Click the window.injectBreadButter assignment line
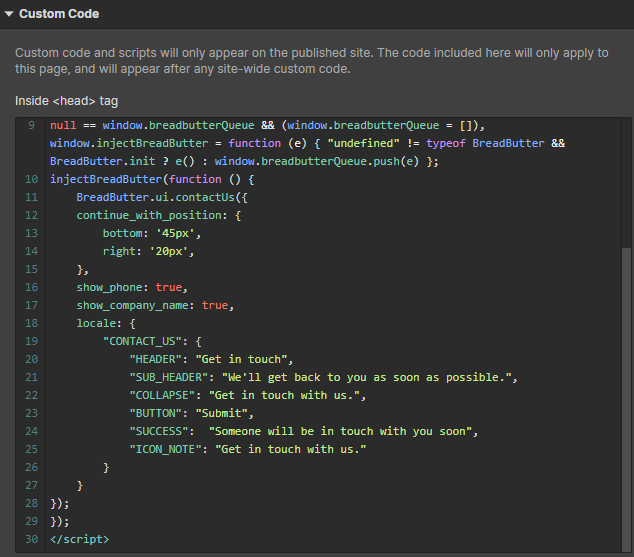The image size is (634, 557). pos(307,143)
